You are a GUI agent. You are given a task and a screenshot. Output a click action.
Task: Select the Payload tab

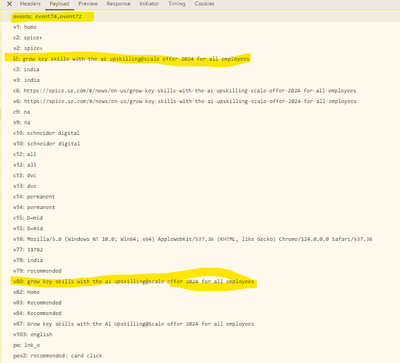click(x=59, y=4)
